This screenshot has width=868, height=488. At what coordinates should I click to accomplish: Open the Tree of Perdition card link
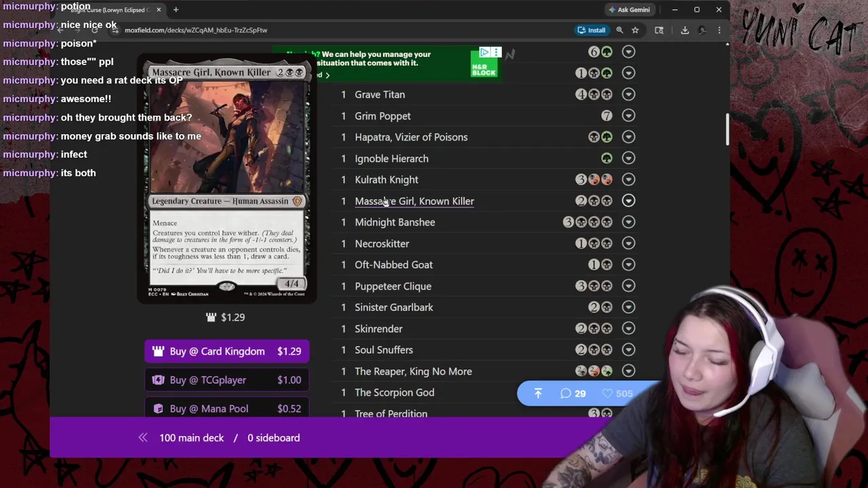click(391, 413)
